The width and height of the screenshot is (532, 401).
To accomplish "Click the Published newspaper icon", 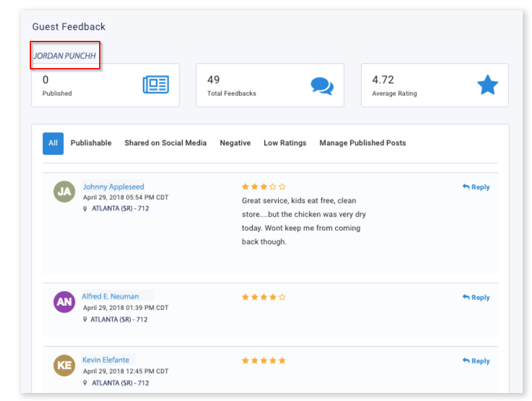I will pyautogui.click(x=156, y=85).
